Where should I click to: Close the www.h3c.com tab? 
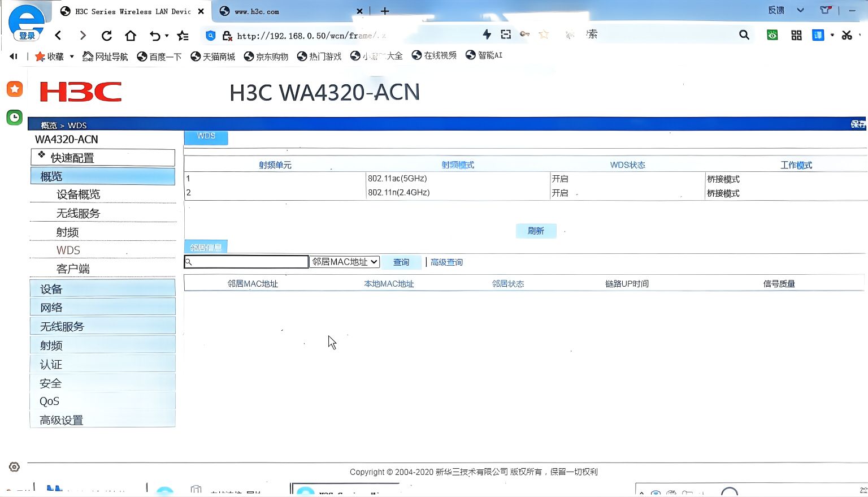(x=359, y=11)
